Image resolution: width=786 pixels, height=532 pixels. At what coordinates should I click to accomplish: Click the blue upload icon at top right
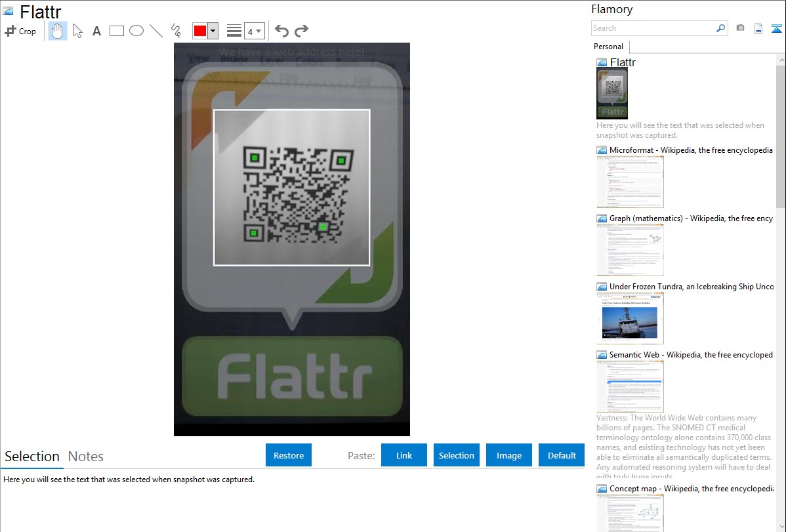tap(776, 29)
